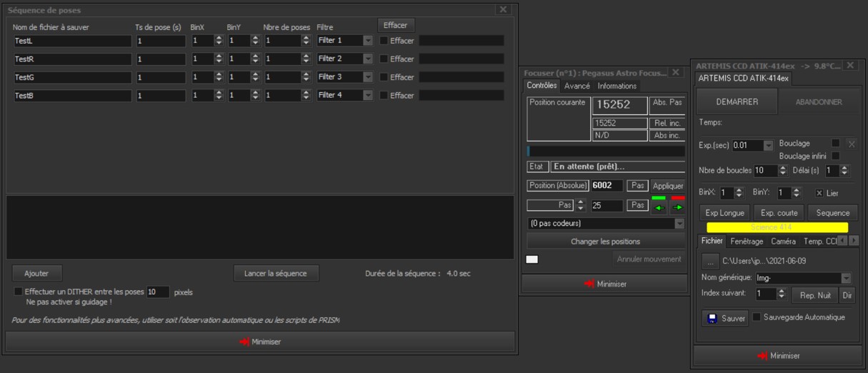Viewport: 868px width, 373px height.
Task: Open the '(0 pas codeurs)' dropdown
Action: [679, 224]
